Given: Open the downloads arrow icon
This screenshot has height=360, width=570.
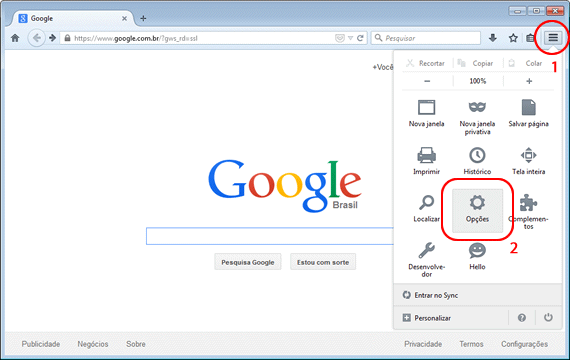Looking at the screenshot, I should pos(493,38).
